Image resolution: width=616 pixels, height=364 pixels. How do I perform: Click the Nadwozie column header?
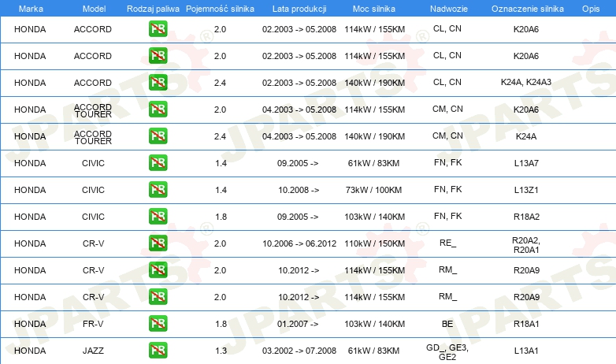tap(449, 9)
